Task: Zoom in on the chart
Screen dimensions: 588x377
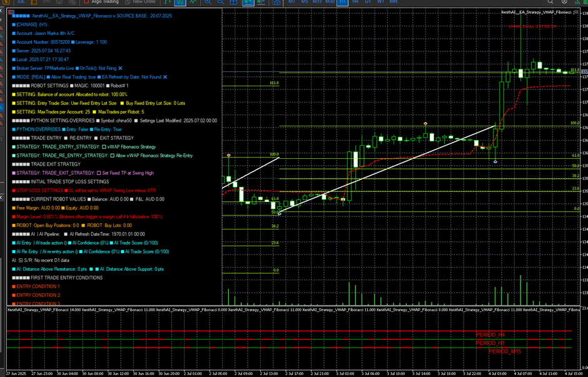Action: [x=208, y=2]
